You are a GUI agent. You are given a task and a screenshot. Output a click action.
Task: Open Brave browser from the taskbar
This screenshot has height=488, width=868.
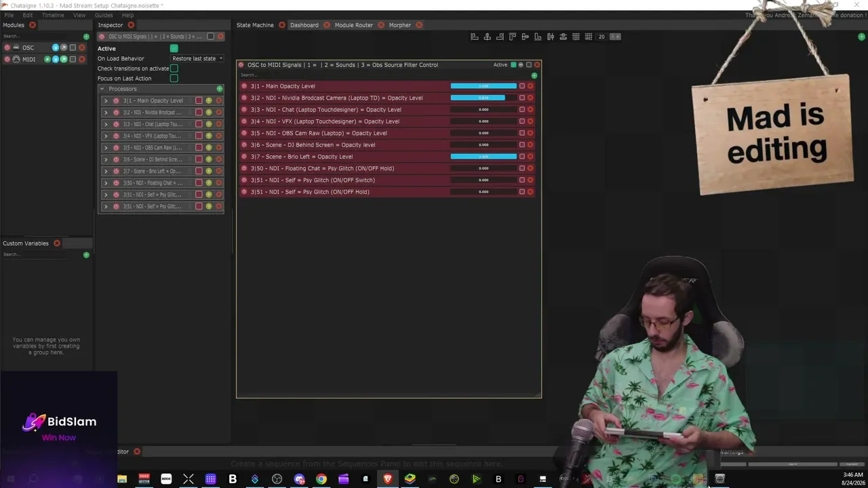387,479
